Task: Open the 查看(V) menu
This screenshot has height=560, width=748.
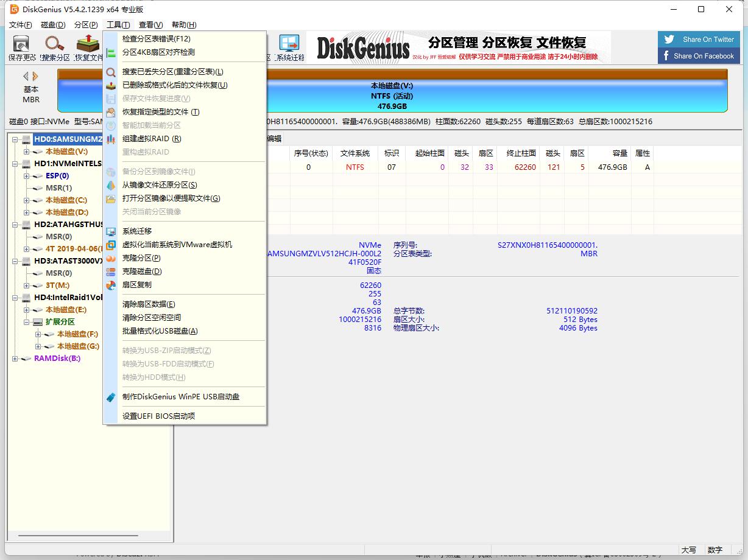Action: click(150, 25)
